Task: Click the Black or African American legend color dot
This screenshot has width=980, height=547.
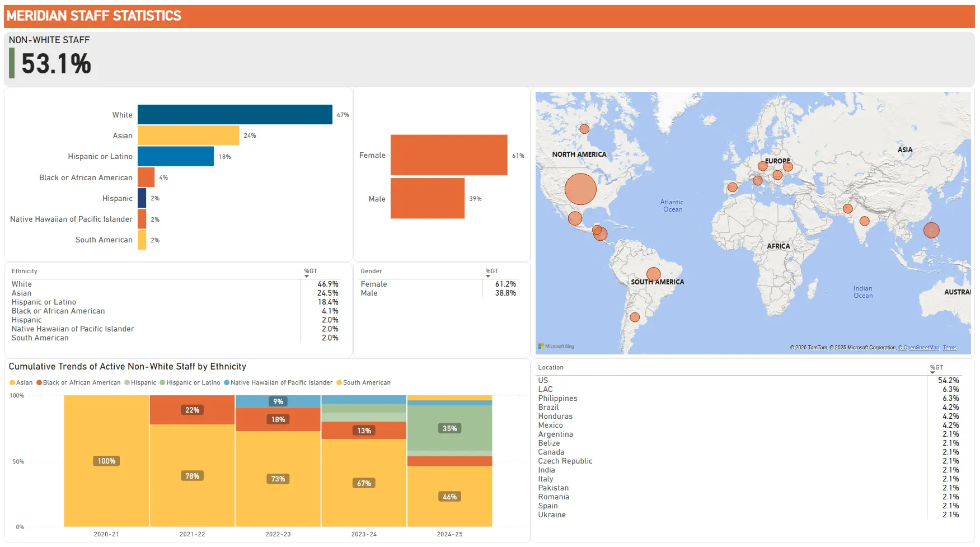Action: 39,383
